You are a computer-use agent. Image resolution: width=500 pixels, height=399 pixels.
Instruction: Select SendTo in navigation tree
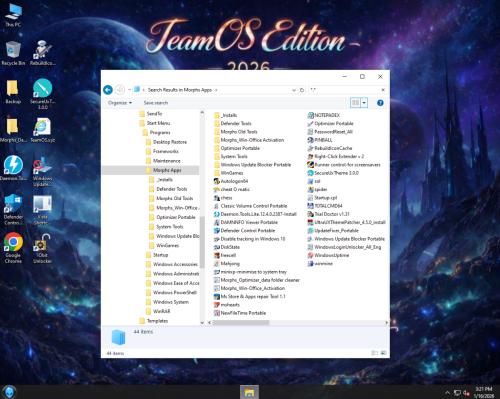tap(150, 114)
